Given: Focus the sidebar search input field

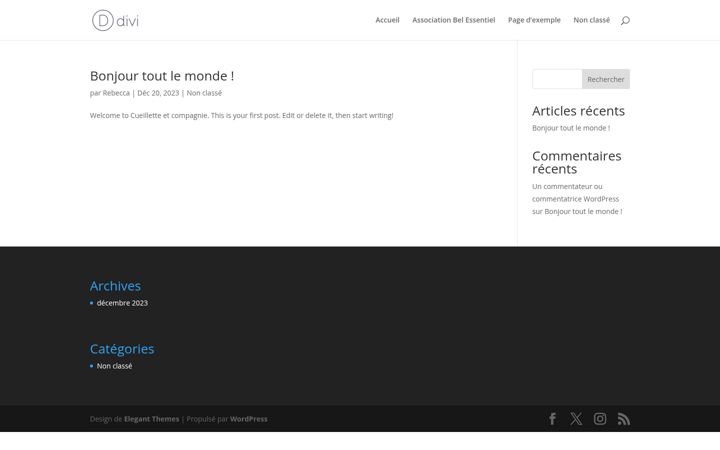Looking at the screenshot, I should point(557,79).
